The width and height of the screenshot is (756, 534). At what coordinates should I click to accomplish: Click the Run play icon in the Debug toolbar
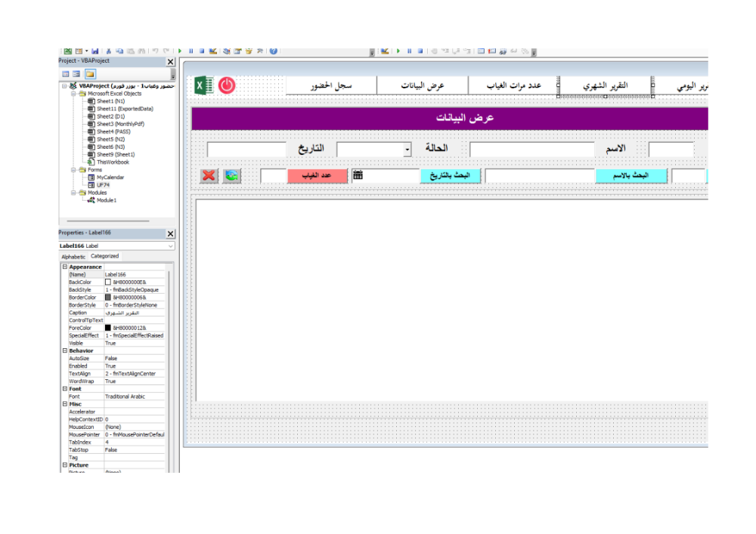pos(398,51)
